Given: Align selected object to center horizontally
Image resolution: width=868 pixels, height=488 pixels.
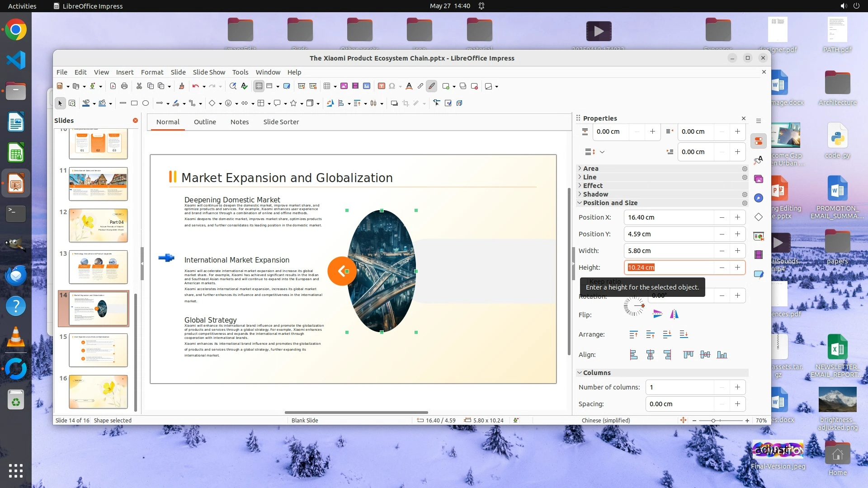Looking at the screenshot, I should pos(650,355).
